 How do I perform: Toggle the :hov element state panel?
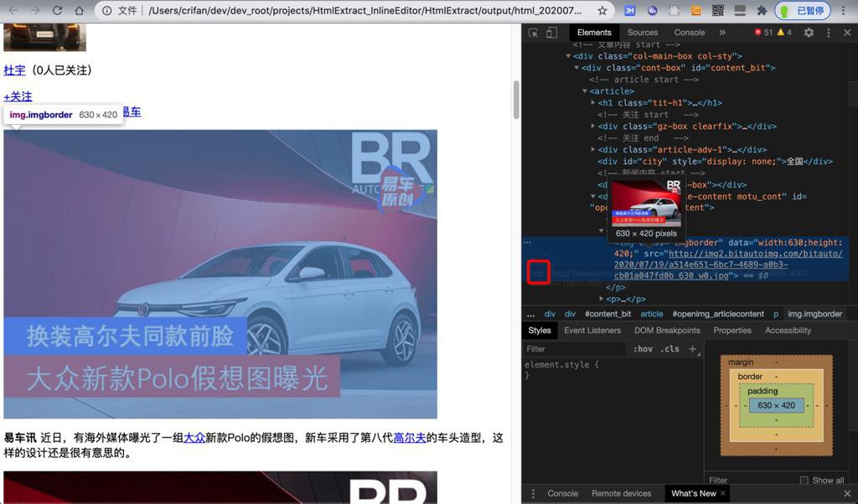click(643, 349)
